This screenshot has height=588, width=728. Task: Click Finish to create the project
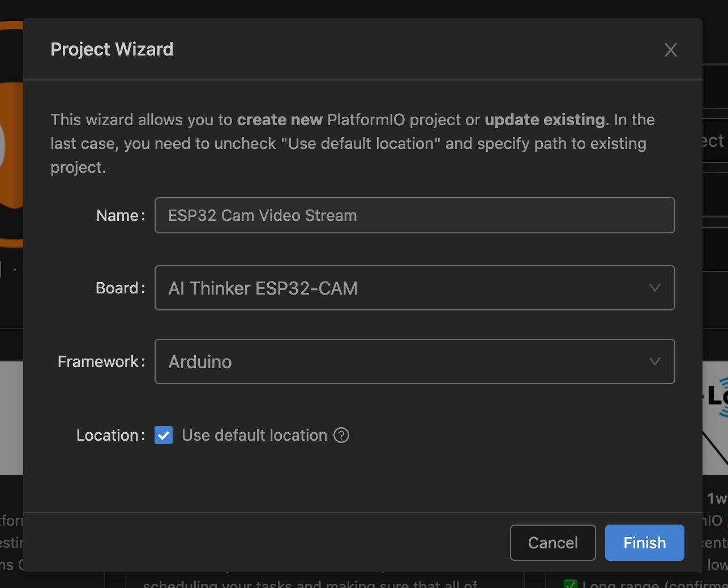point(645,543)
